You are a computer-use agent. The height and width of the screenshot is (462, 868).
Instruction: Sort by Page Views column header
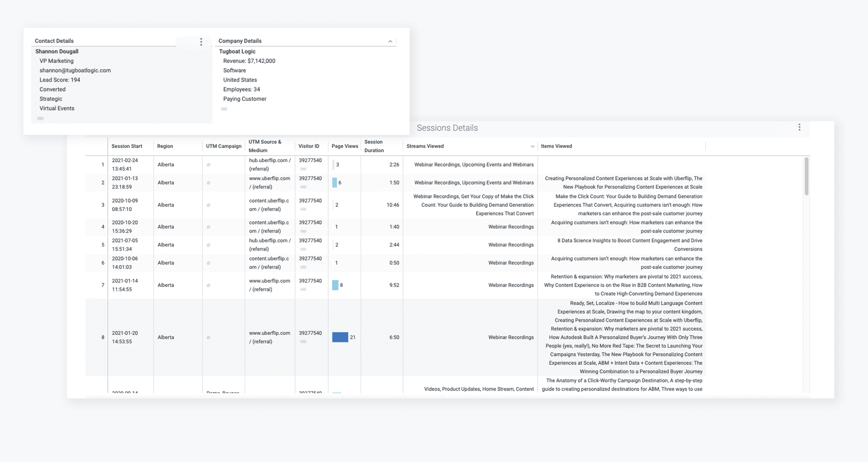[x=345, y=146]
